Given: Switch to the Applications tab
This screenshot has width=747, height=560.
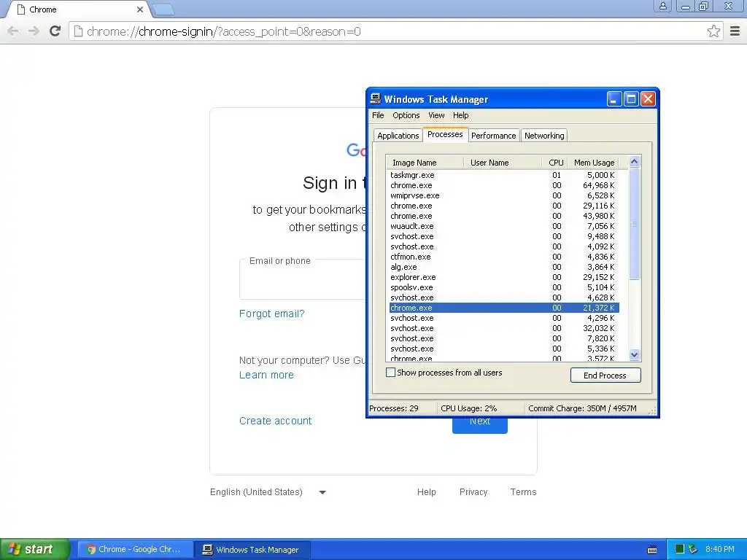Looking at the screenshot, I should click(398, 136).
